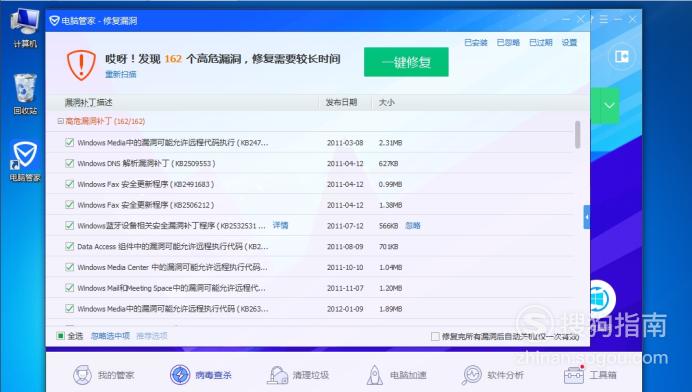Open the 软件分析 magnifier icon

472,375
